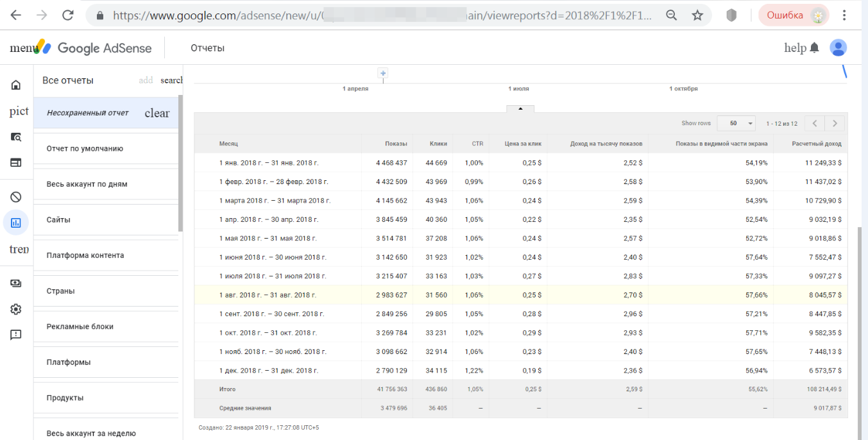Screen dimensions: 868x440
Task: Open the card-shaped icon in the sidebar
Action: point(16,163)
